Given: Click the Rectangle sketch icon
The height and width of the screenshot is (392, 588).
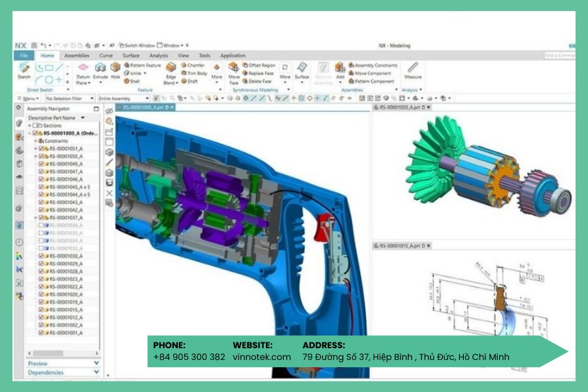Looking at the screenshot, I should click(x=49, y=68).
